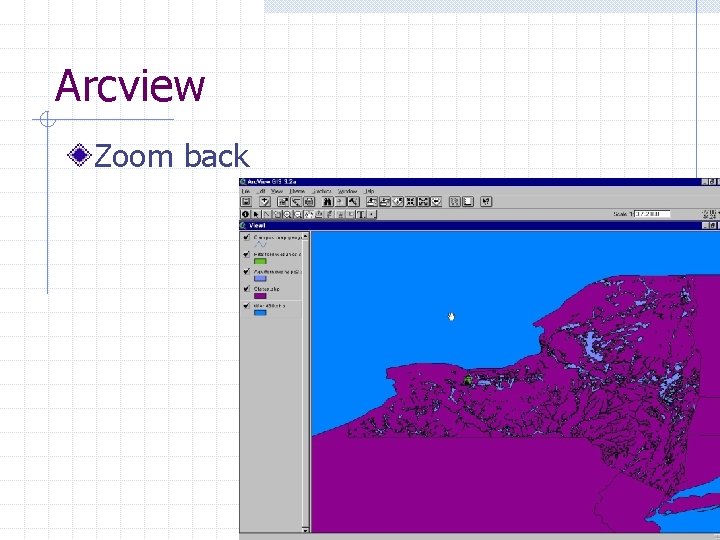
Task: Click the fixed Zoom Out arrows icon
Action: pos(423,202)
